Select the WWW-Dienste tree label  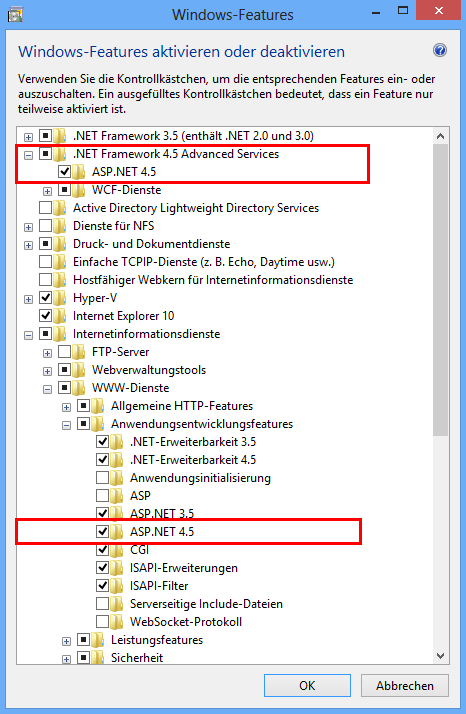point(130,388)
